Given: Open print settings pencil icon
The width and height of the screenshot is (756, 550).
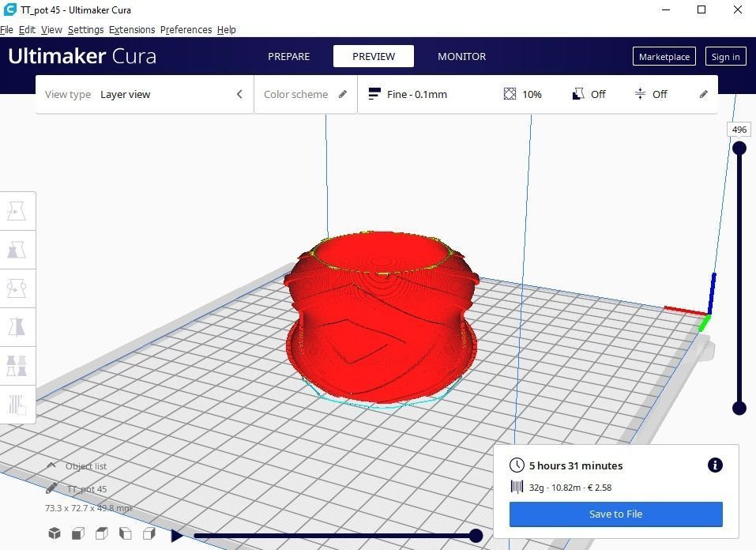Looking at the screenshot, I should click(703, 94).
